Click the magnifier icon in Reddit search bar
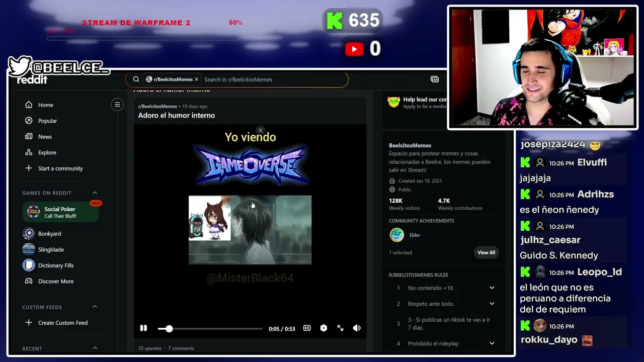Image resolution: width=644 pixels, height=362 pixels. pos(136,79)
